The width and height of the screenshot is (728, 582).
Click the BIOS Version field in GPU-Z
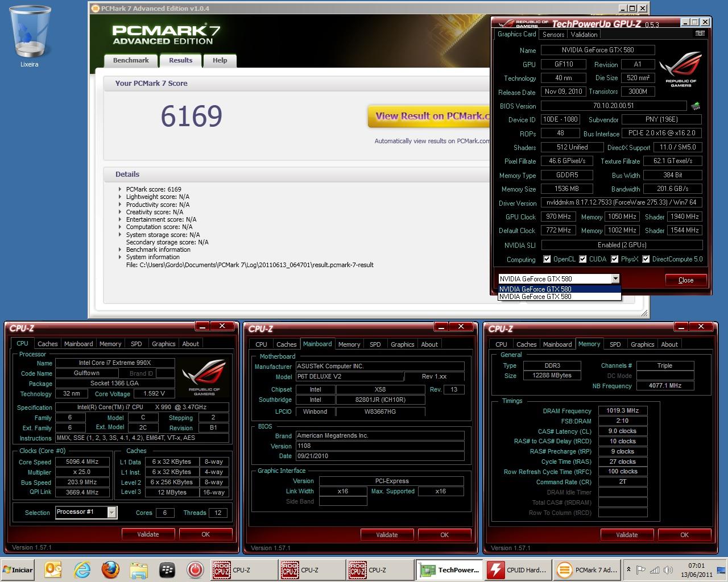point(614,106)
